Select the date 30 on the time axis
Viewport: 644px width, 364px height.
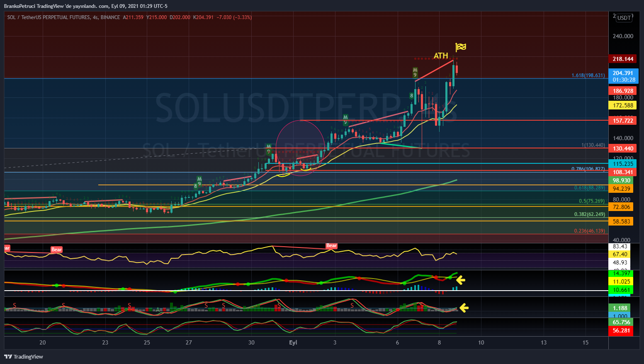[x=251, y=342]
